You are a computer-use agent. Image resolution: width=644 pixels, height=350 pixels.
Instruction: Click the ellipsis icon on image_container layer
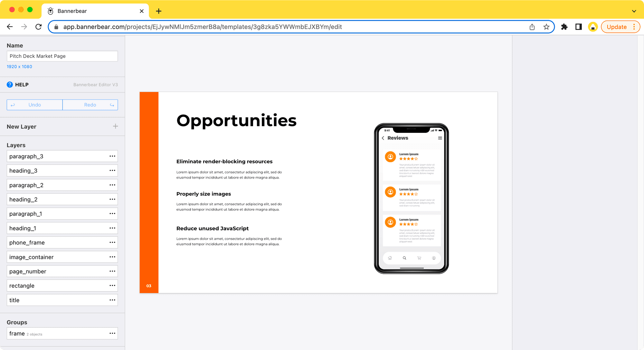click(112, 257)
